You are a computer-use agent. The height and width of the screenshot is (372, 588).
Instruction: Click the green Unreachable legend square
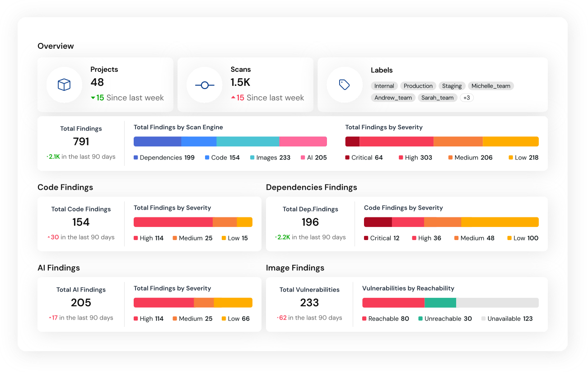click(x=420, y=319)
